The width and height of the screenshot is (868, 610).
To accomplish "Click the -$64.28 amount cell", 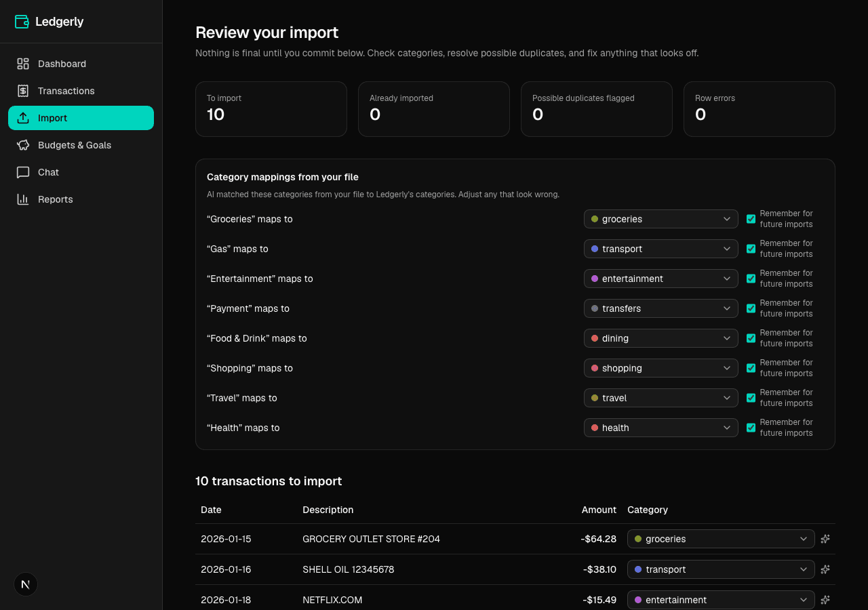I will (599, 539).
